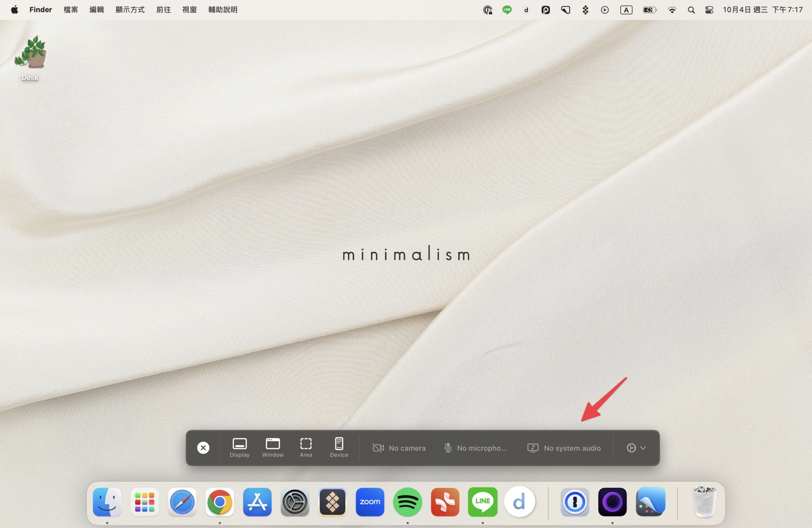The width and height of the screenshot is (812, 528).
Task: Open Zoom from the Dock
Action: (370, 502)
